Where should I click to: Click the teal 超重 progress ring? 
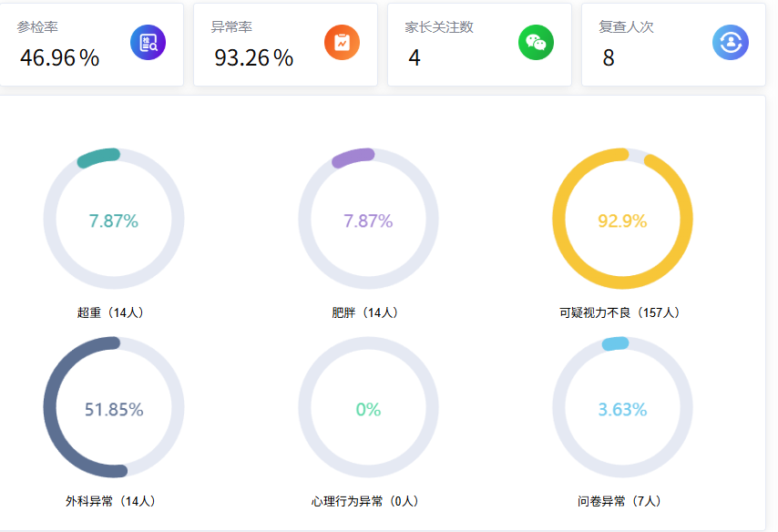click(114, 219)
